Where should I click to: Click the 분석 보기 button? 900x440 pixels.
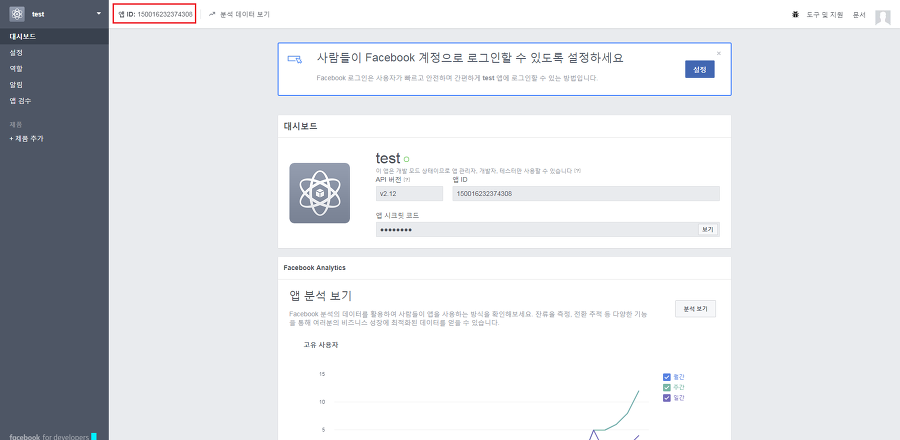point(695,309)
